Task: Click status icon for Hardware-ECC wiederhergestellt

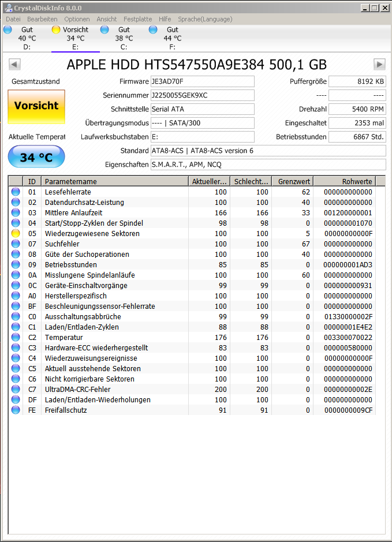Action: [x=16, y=347]
